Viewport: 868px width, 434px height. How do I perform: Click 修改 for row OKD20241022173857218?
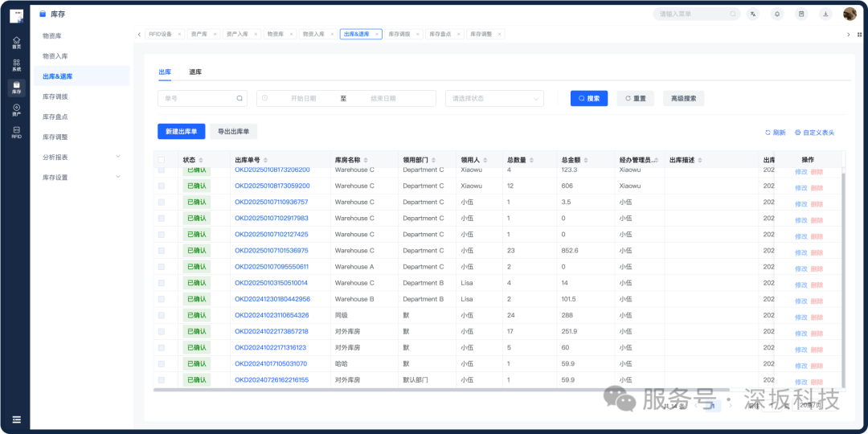pos(801,334)
